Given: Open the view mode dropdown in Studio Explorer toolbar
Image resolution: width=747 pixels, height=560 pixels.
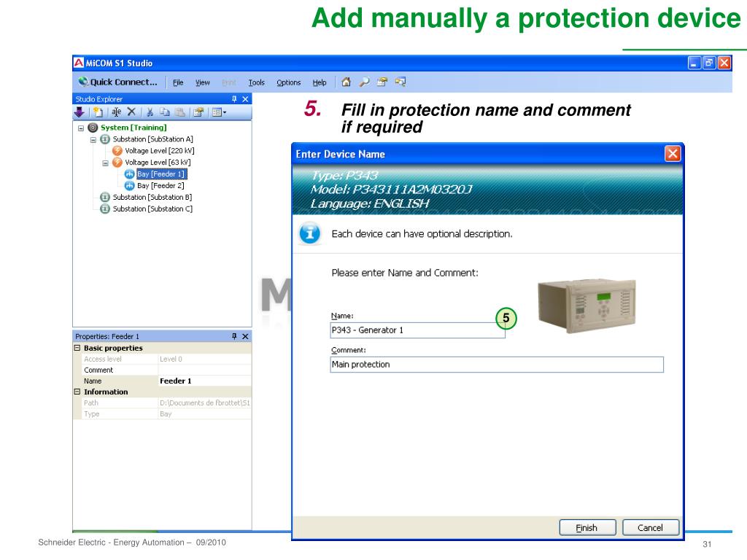Looking at the screenshot, I should pos(219,112).
